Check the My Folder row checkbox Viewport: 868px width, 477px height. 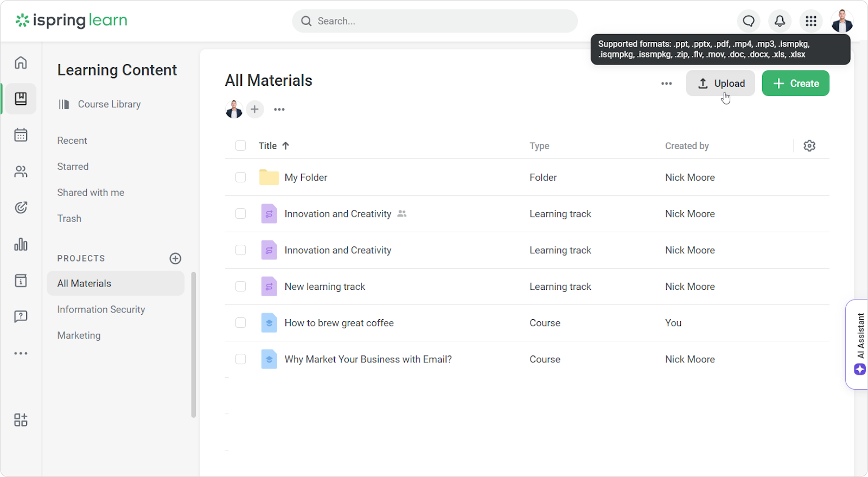coord(241,177)
